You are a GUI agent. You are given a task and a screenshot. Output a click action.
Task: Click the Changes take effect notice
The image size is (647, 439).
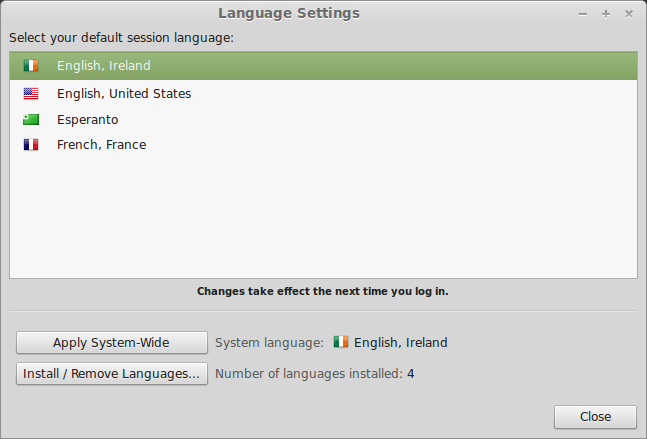(323, 292)
